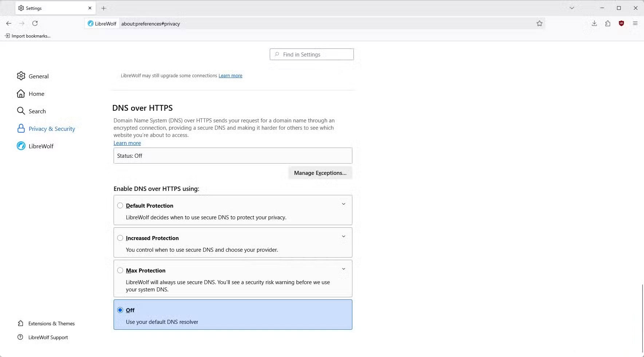
Task: Bookmark this page with the star icon
Action: 539,23
